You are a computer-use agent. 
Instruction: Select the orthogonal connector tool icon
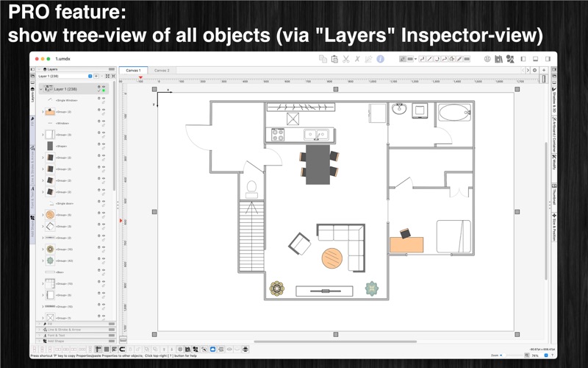coord(422,59)
